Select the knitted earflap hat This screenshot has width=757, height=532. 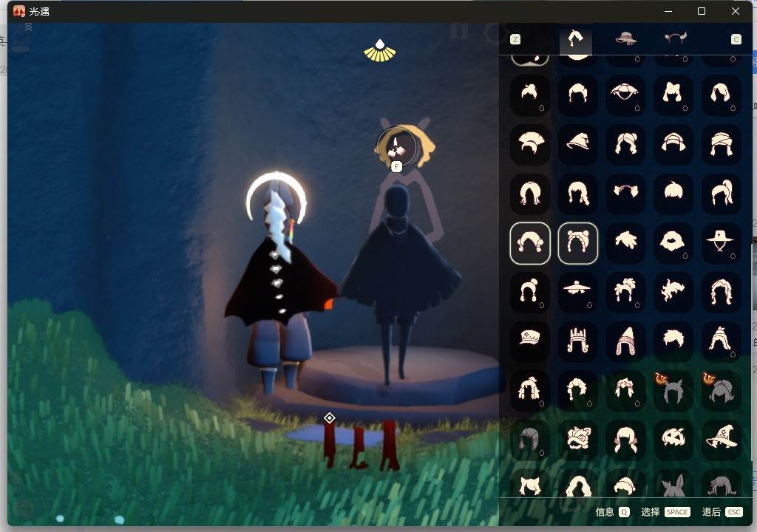[x=721, y=341]
